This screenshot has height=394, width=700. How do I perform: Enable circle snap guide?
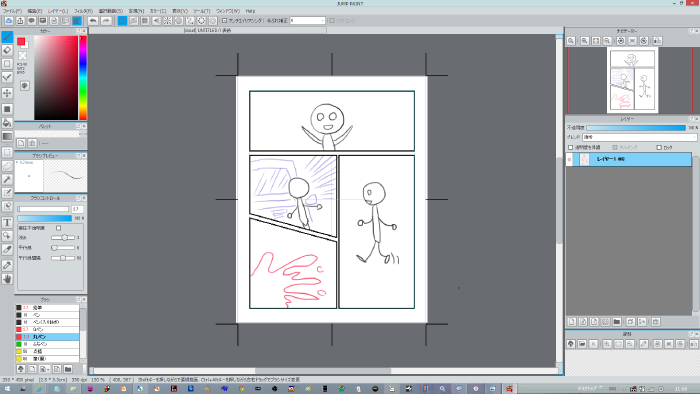click(179, 21)
